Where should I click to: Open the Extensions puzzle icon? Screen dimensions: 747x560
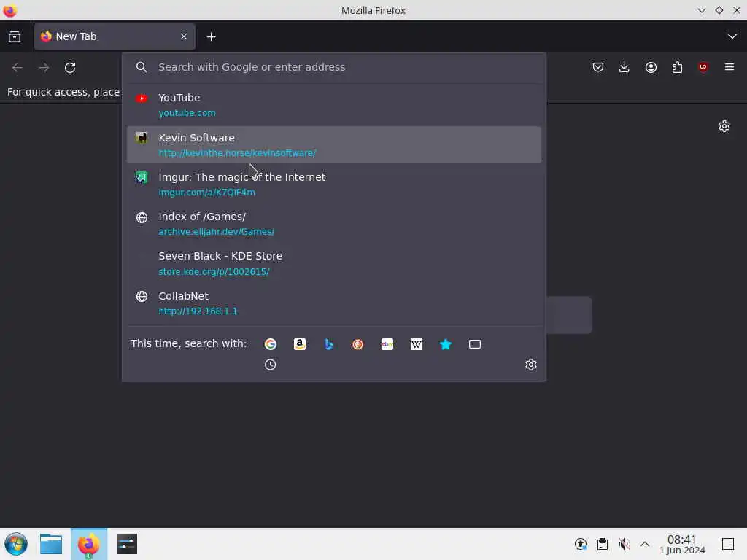[677, 67]
